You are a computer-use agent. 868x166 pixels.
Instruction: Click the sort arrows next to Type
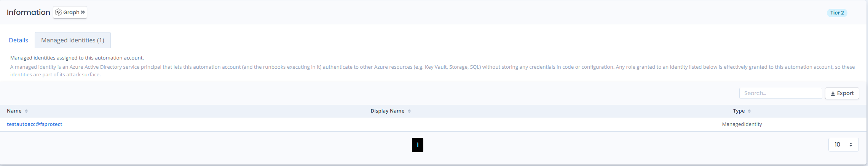(749, 111)
